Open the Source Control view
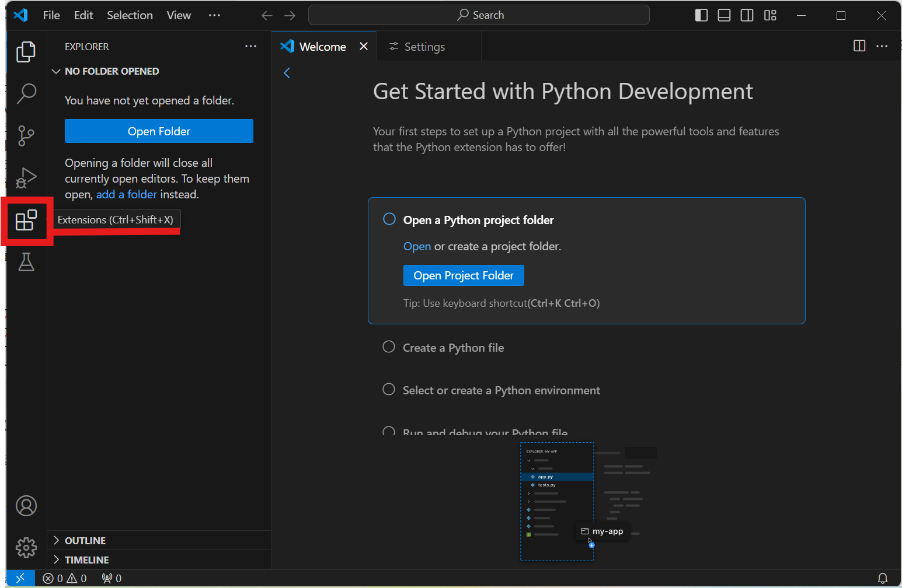 tap(26, 135)
